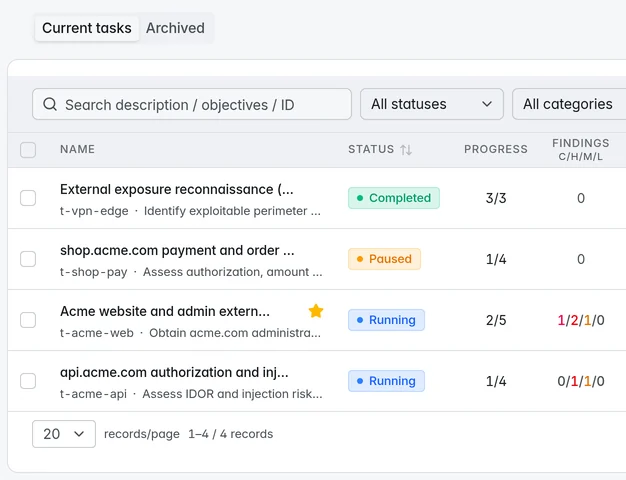Click the t-acme-web task ID text
Screen dimensions: 626x480
97,333
